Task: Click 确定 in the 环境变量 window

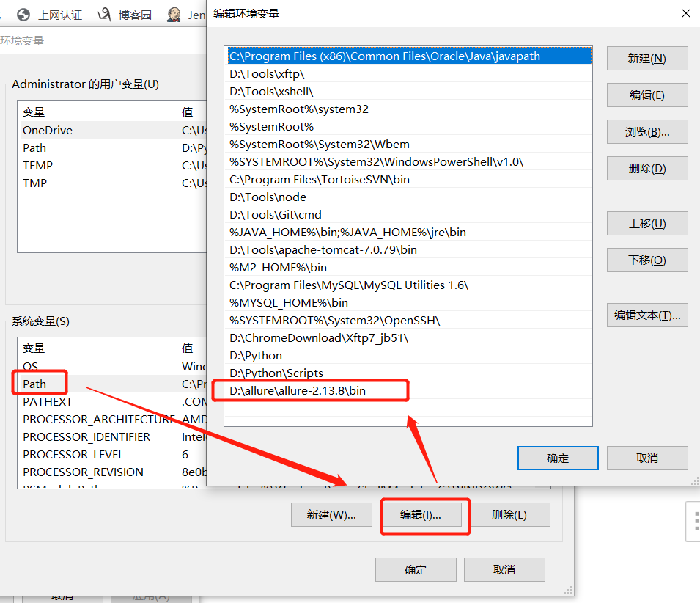Action: click(416, 569)
